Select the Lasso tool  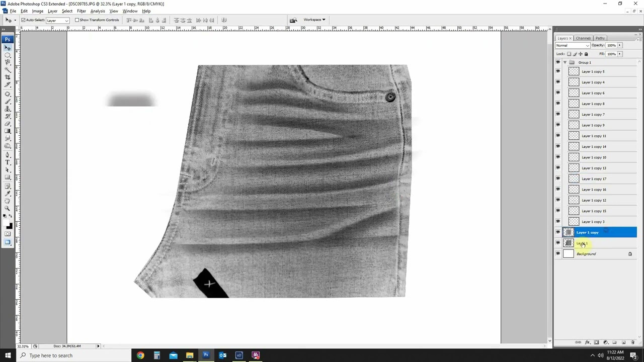(8, 62)
